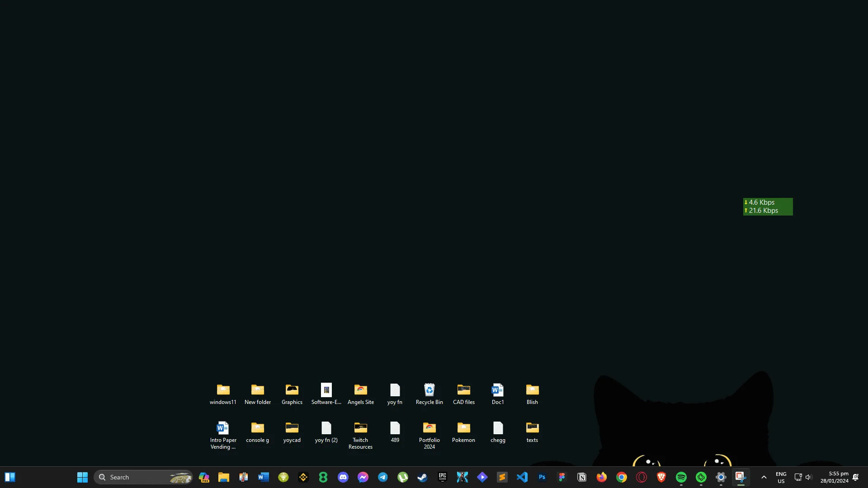Open the Windows Start menu
This screenshot has height=488, width=868.
tap(82, 477)
